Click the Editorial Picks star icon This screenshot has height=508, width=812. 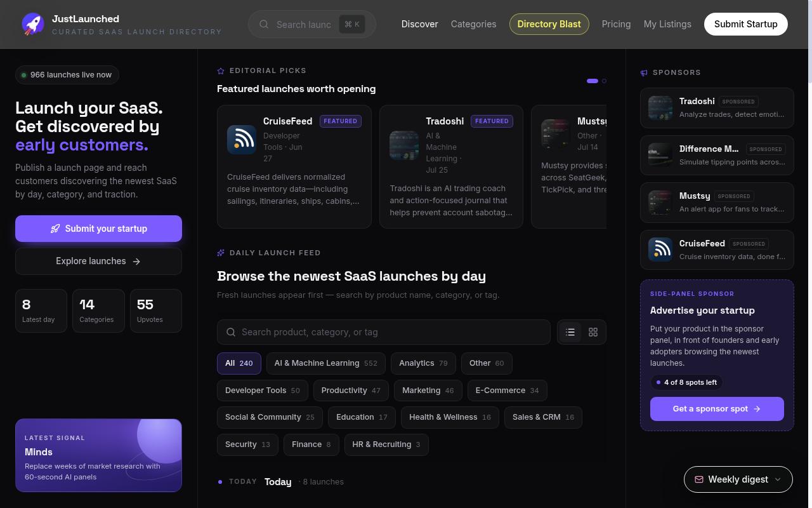pyautogui.click(x=221, y=71)
